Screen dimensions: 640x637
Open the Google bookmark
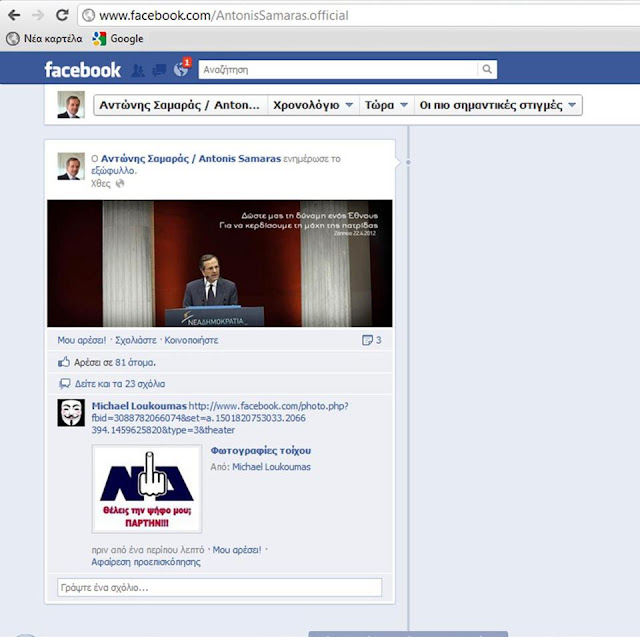pyautogui.click(x=118, y=38)
